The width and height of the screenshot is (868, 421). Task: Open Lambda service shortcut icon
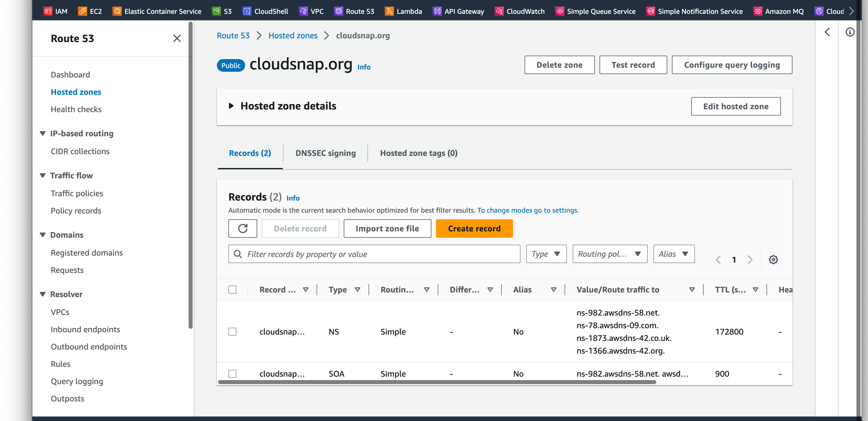[x=389, y=11]
